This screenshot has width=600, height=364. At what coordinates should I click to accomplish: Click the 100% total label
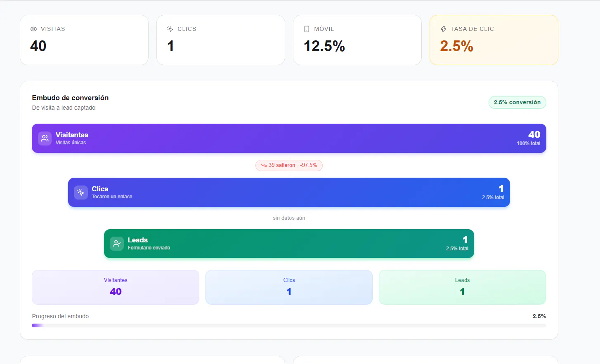[x=529, y=143]
